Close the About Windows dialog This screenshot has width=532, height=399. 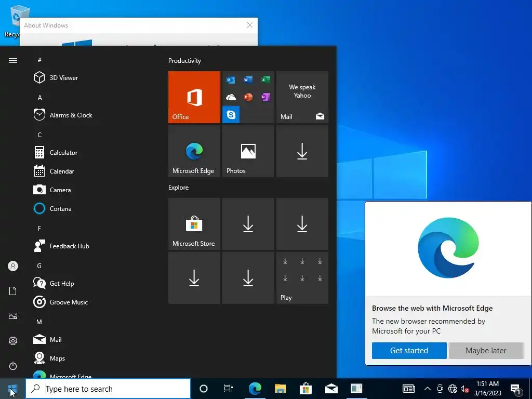coord(250,25)
